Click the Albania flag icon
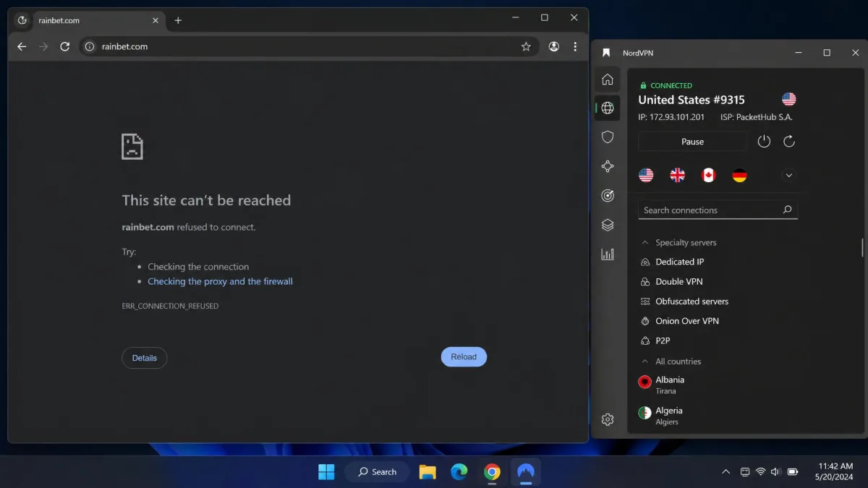 pyautogui.click(x=644, y=382)
